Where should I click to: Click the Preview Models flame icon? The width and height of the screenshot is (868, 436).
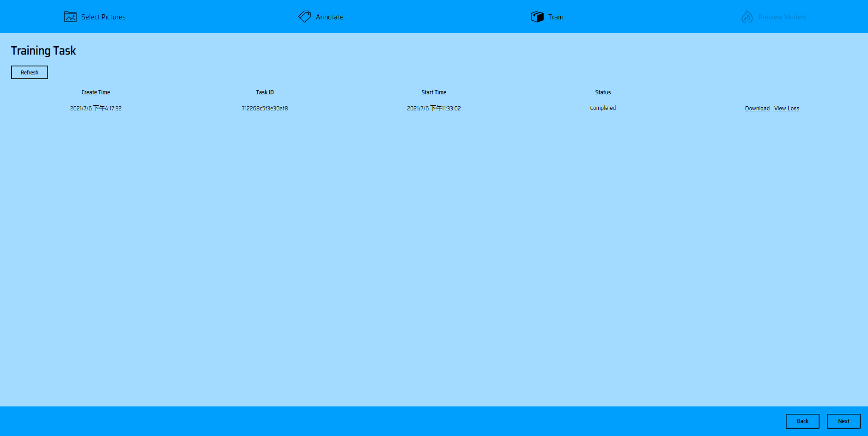pos(747,17)
